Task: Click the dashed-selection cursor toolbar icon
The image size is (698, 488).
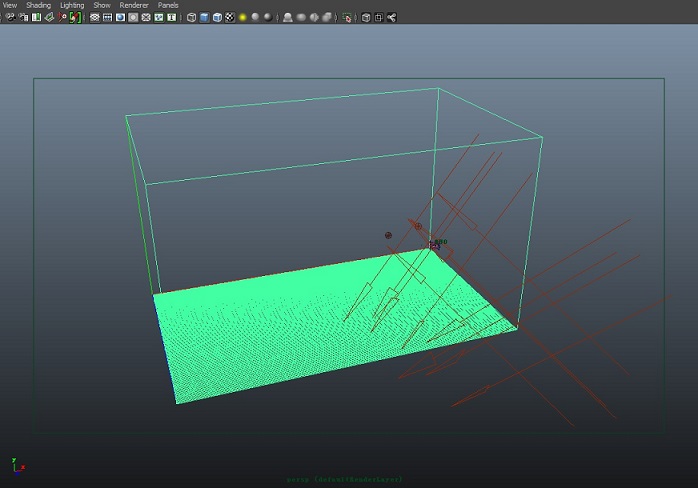Action: (347, 18)
